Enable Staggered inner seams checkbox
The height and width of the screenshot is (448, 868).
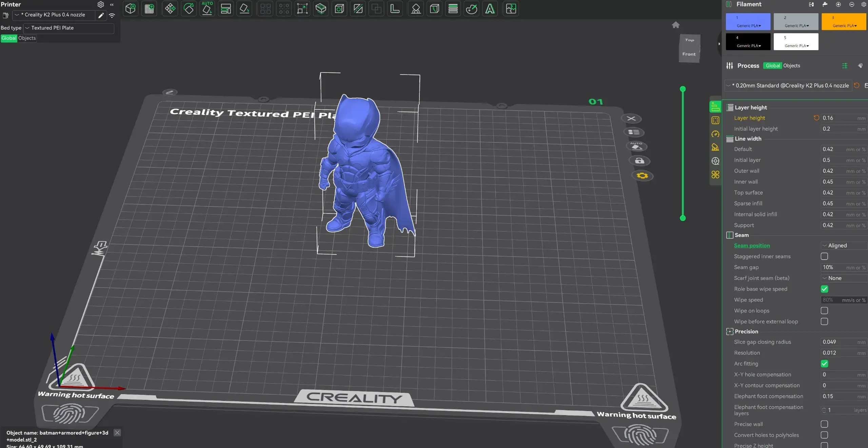point(824,256)
